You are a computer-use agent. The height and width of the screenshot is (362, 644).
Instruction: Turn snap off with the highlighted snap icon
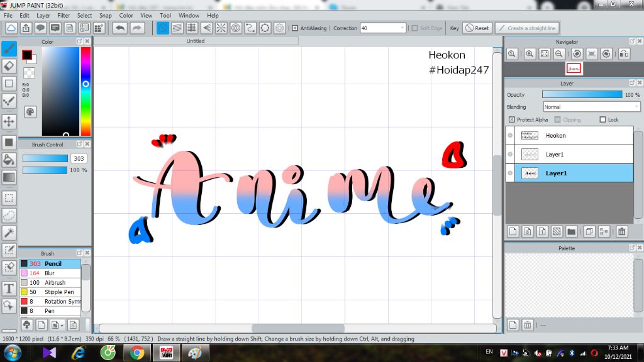point(163,28)
